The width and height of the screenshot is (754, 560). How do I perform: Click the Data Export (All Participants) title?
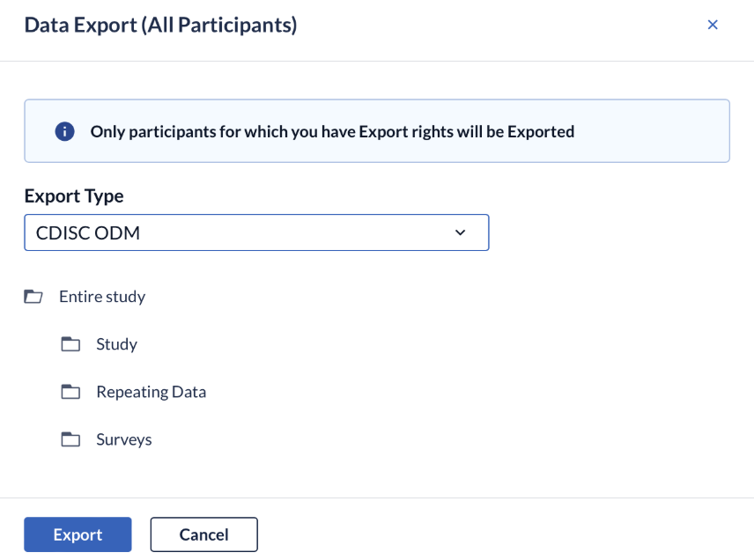(160, 25)
